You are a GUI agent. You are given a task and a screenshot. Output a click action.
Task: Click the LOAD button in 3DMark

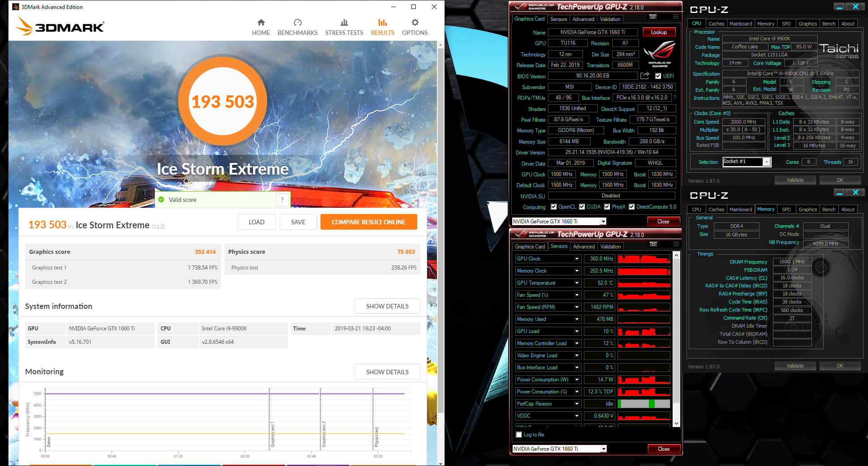[x=256, y=222]
